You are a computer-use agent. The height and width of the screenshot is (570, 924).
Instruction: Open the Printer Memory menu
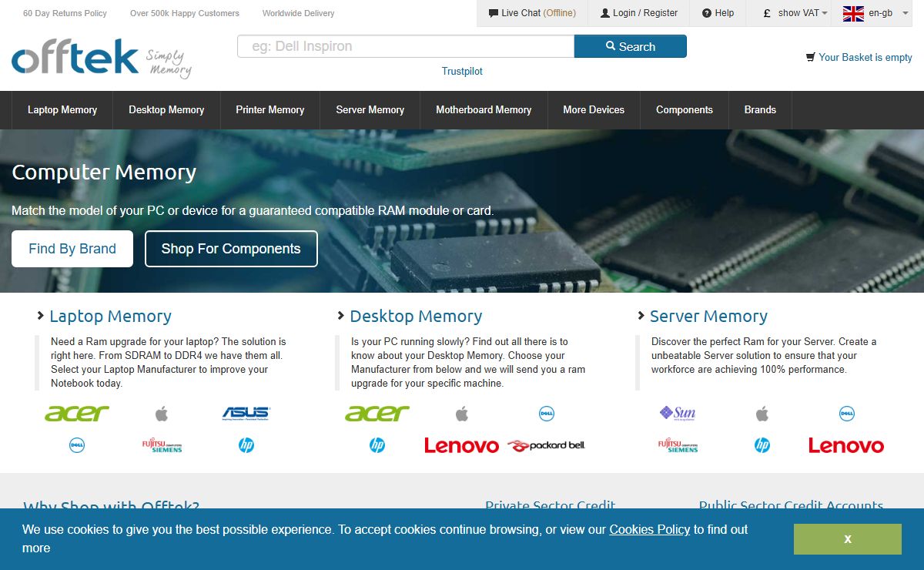pyautogui.click(x=270, y=110)
